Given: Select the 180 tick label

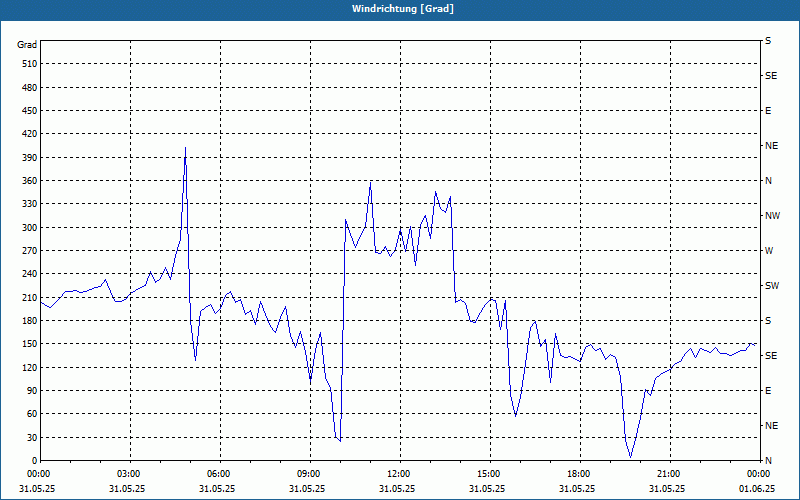Looking at the screenshot, I should pos(30,321).
